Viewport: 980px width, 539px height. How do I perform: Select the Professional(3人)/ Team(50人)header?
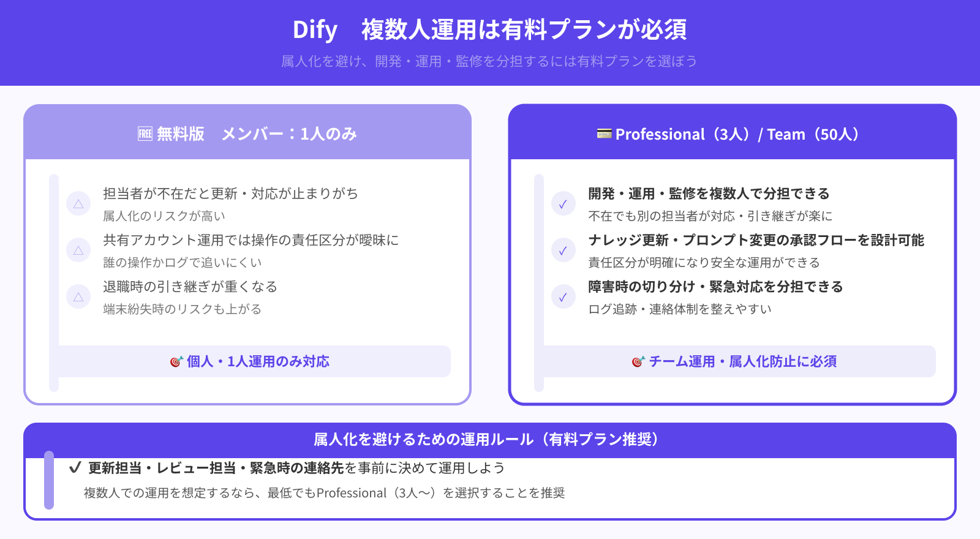pos(733,133)
